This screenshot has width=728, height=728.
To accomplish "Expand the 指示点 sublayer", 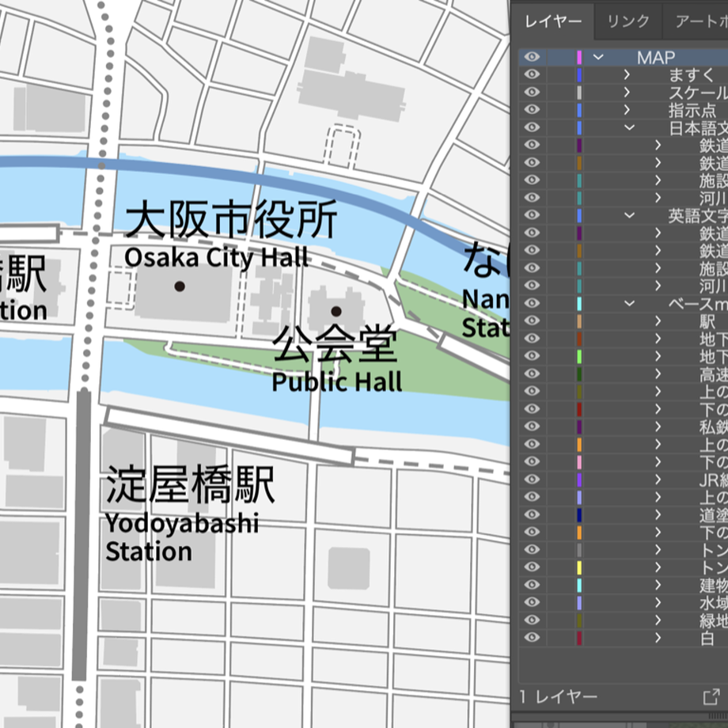I will pos(628,109).
